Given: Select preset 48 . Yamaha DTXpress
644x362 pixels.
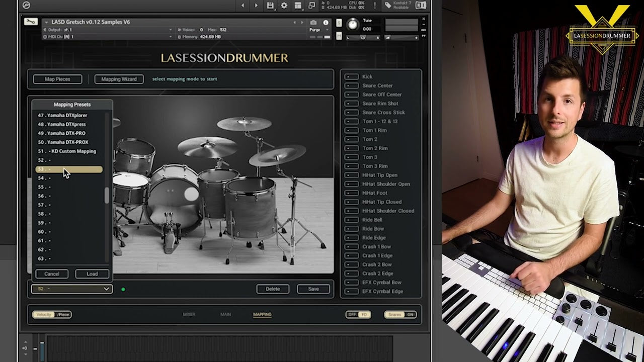Looking at the screenshot, I should pyautogui.click(x=69, y=124).
